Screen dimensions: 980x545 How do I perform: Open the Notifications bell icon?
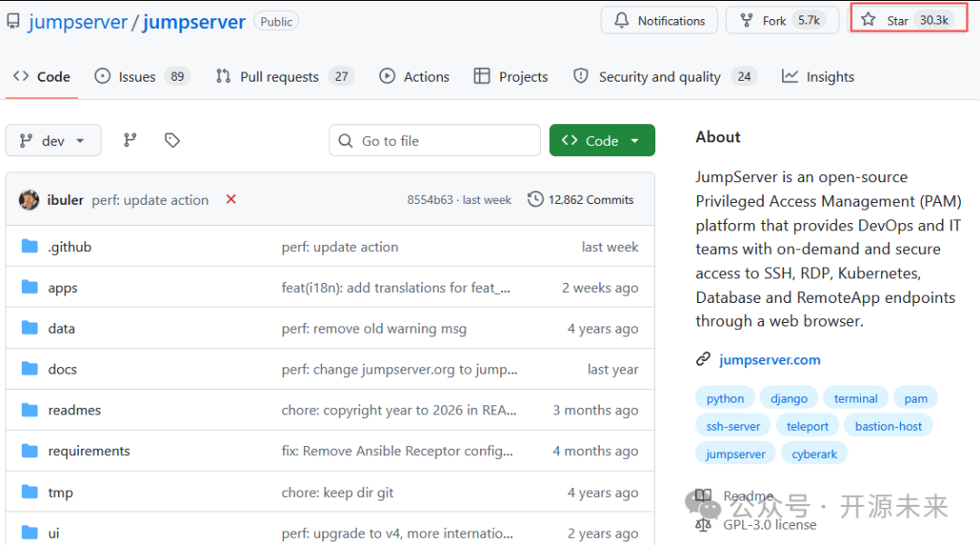click(622, 20)
